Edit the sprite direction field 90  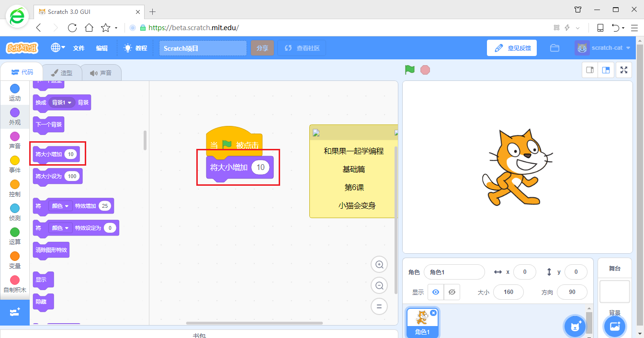pos(572,292)
